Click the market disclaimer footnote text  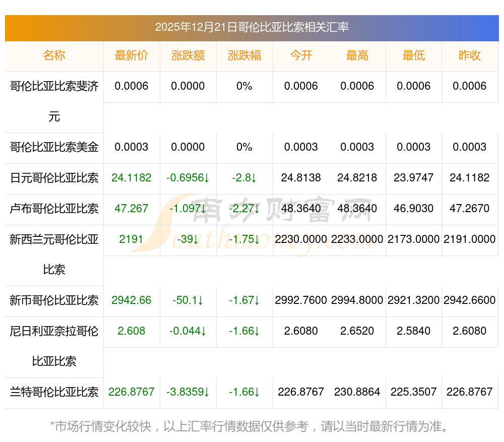click(249, 426)
